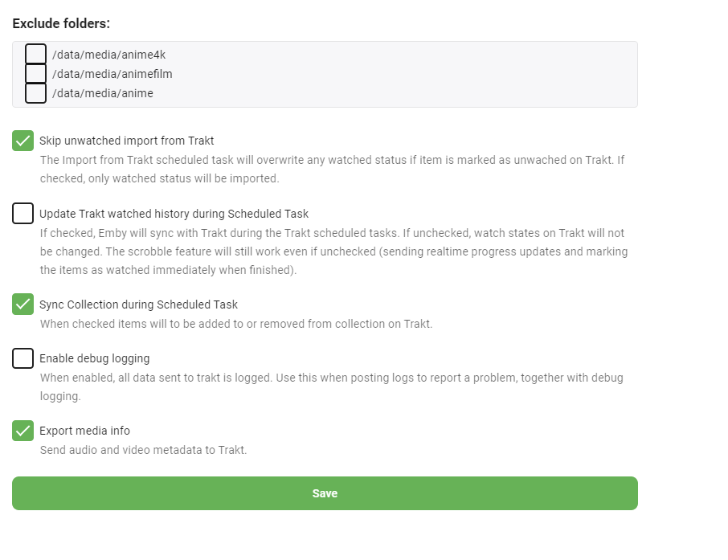
Task: Click the 'Send audio and video metadata' description
Action: tap(143, 450)
